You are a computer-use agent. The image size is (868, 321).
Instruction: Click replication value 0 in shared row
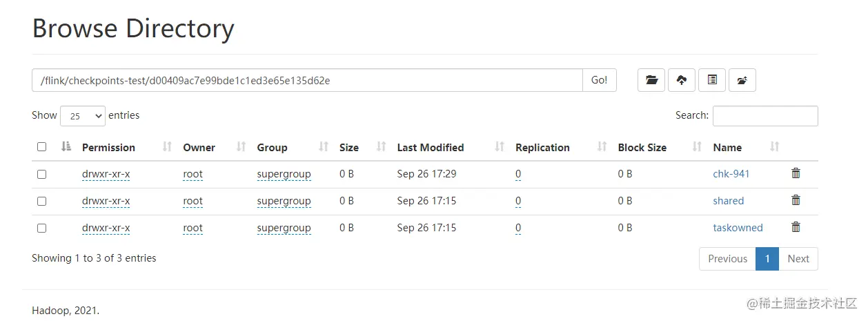pyautogui.click(x=518, y=201)
